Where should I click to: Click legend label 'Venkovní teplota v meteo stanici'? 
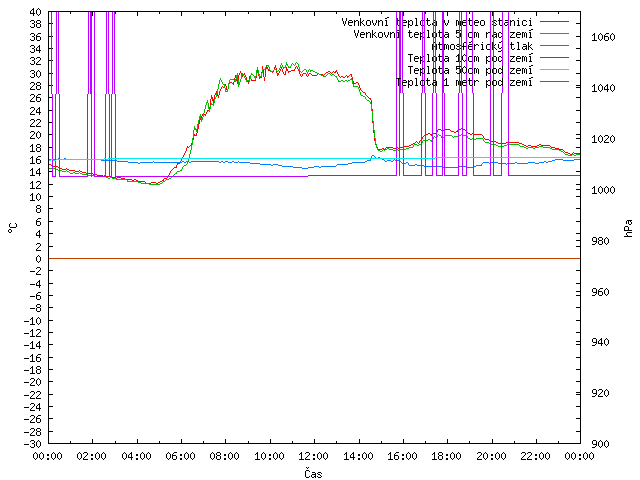[x=437, y=22]
